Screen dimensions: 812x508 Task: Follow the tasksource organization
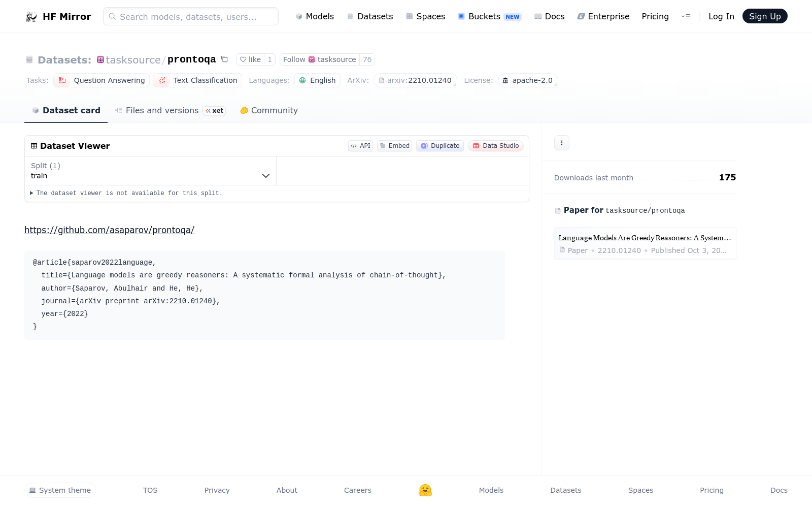coord(320,59)
